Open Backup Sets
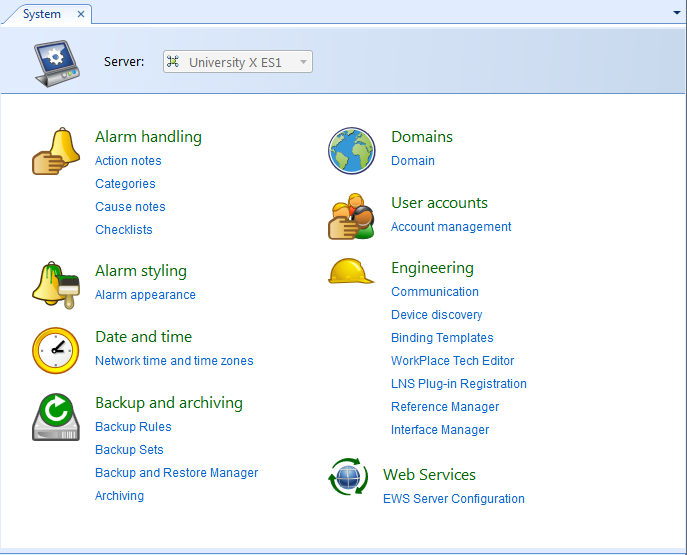Viewport: 687px width, 555px height. [x=129, y=449]
